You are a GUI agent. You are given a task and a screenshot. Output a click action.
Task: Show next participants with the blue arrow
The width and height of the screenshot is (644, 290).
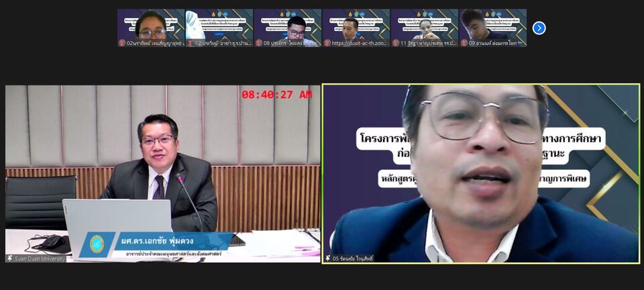coord(539,28)
